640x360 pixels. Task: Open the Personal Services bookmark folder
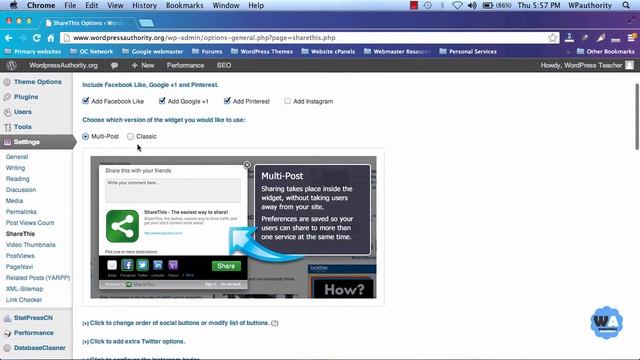[468, 52]
